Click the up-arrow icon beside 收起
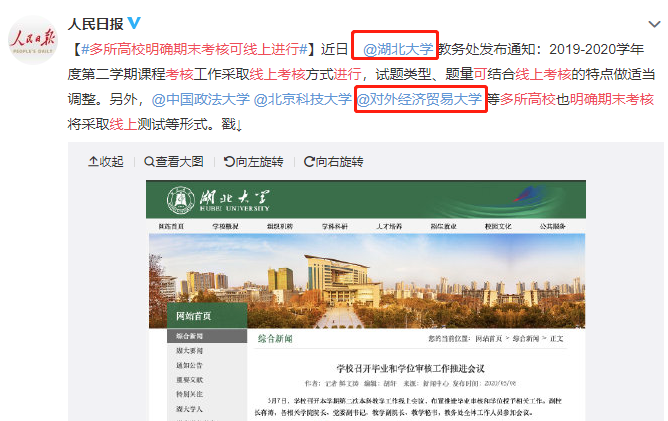Screen dimensions: 668x421 tap(93, 161)
